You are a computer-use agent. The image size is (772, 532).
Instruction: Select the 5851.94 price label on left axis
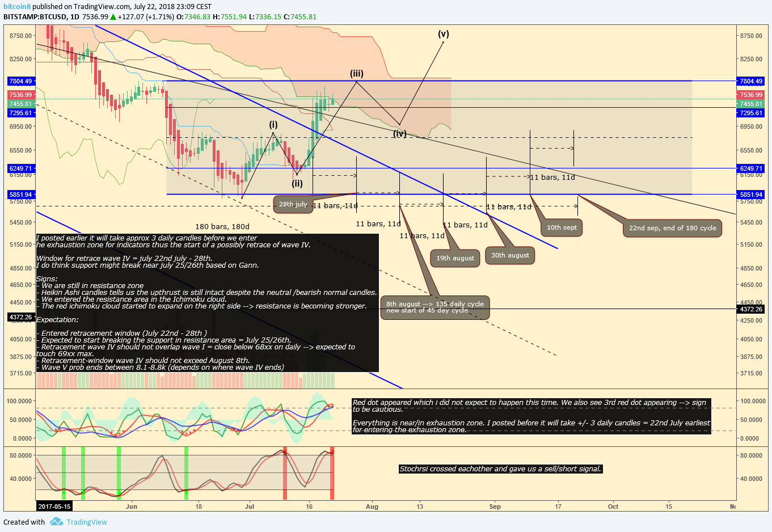click(x=20, y=195)
